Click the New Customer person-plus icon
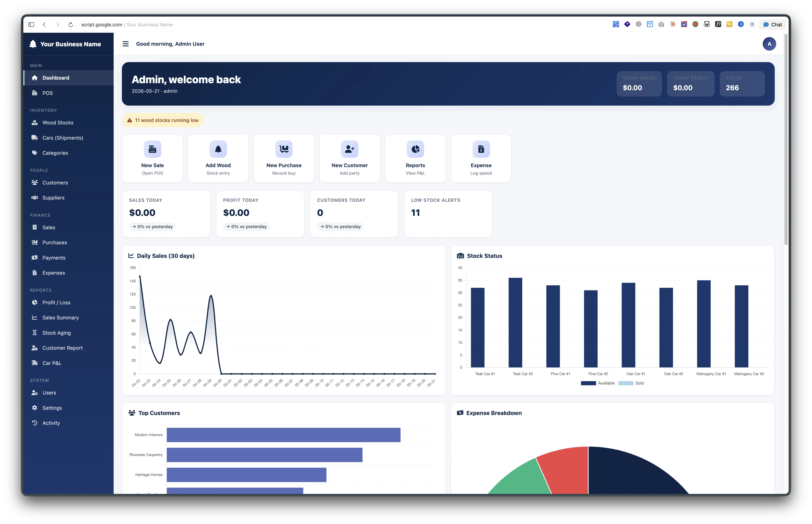Image resolution: width=812 pixels, height=524 pixels. click(x=350, y=149)
